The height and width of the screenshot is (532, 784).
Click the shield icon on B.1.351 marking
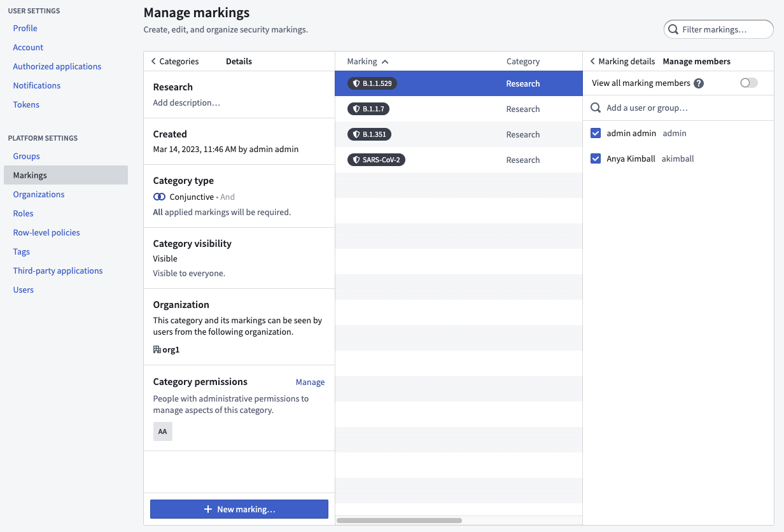tap(356, 134)
